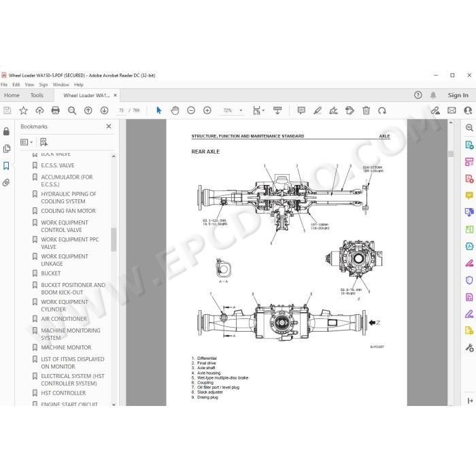
Task: Open the fit page options tool
Action: (x=258, y=110)
